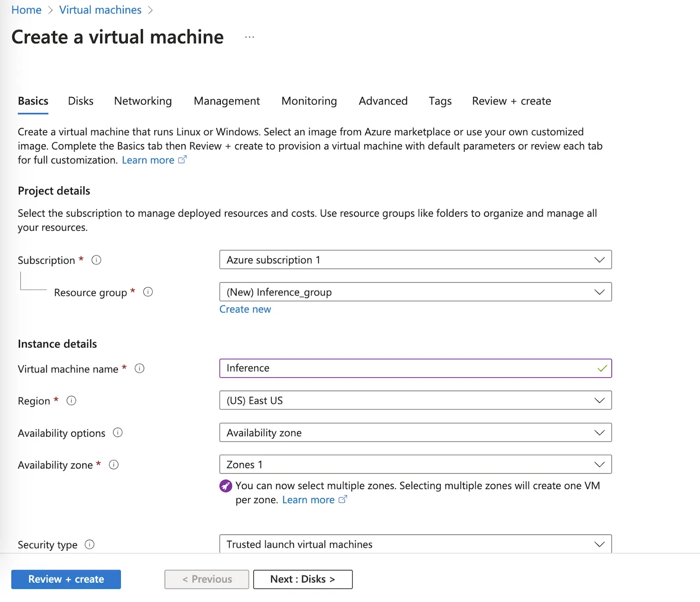Click the blue Review + create button

pos(66,579)
